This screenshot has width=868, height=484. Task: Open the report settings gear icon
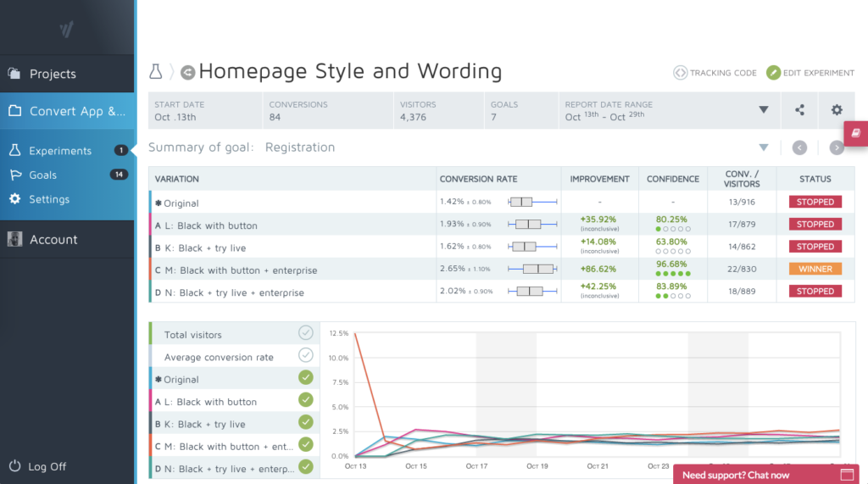coord(837,110)
